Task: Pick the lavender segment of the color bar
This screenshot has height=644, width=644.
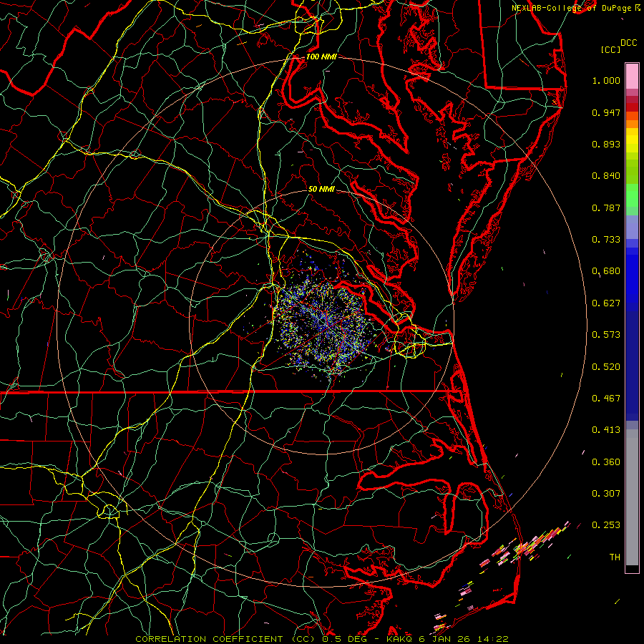Action: coord(632,227)
